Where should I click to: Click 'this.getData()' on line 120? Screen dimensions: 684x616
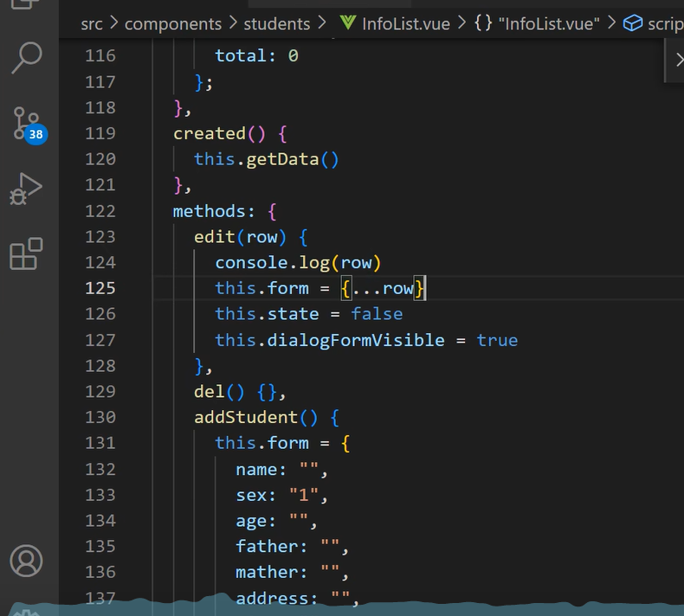[x=266, y=159]
